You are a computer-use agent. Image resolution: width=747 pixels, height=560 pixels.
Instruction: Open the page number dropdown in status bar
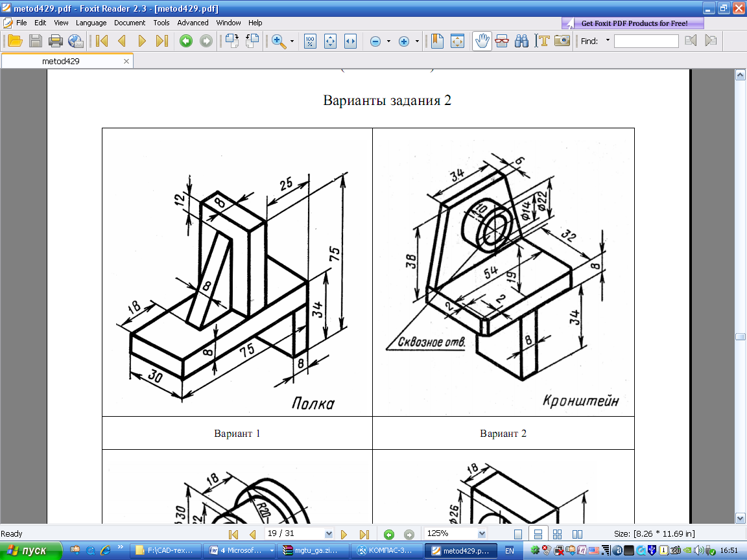pos(329,534)
